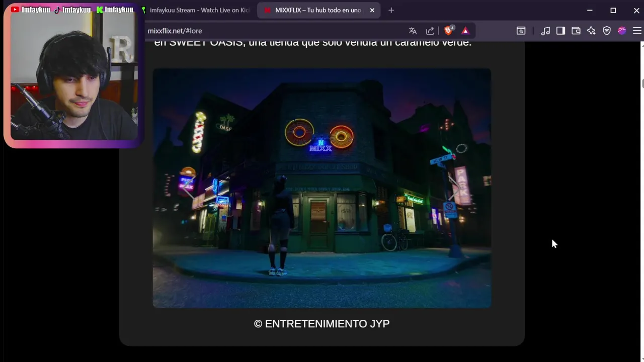Open the browser hamburger menu
This screenshot has height=362, width=644.
tap(637, 31)
